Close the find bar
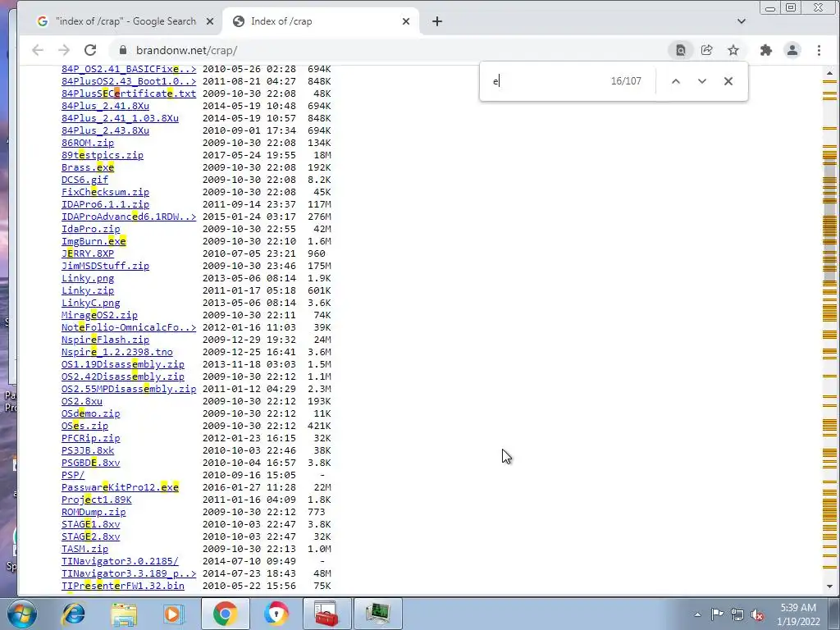840x630 pixels. point(728,81)
